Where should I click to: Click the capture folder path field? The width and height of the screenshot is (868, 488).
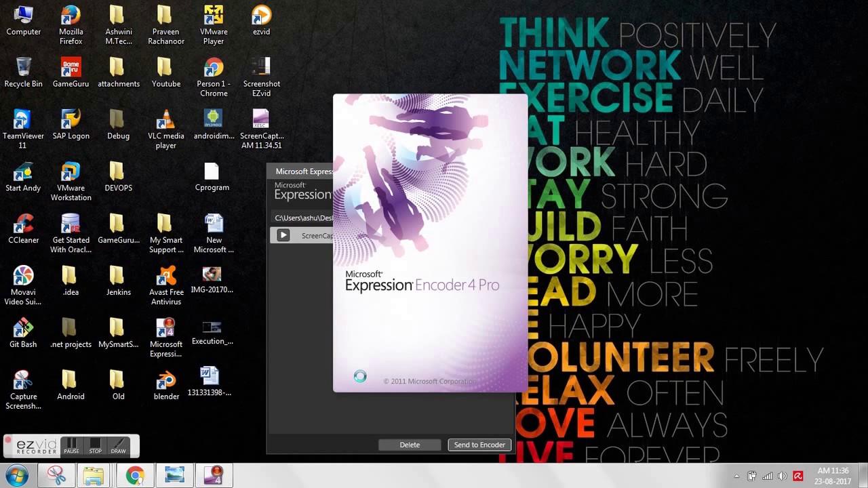[303, 218]
